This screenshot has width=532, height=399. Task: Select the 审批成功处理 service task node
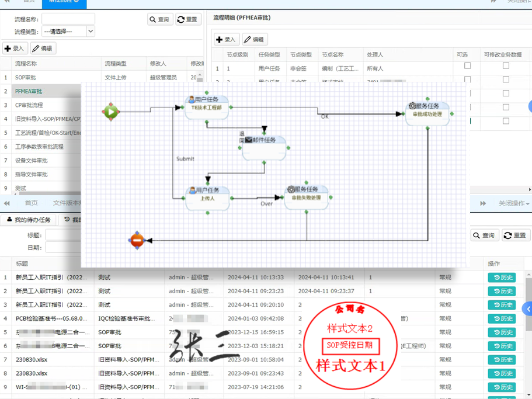pyautogui.click(x=427, y=114)
